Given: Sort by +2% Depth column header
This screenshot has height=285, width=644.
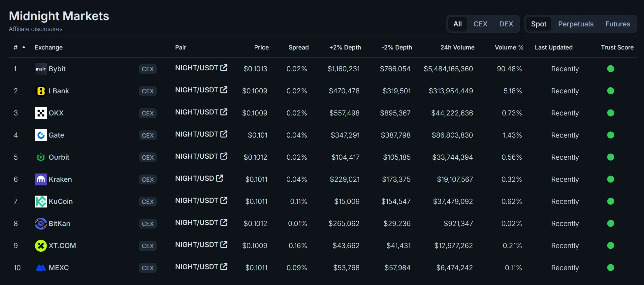Looking at the screenshot, I should pos(345,47).
